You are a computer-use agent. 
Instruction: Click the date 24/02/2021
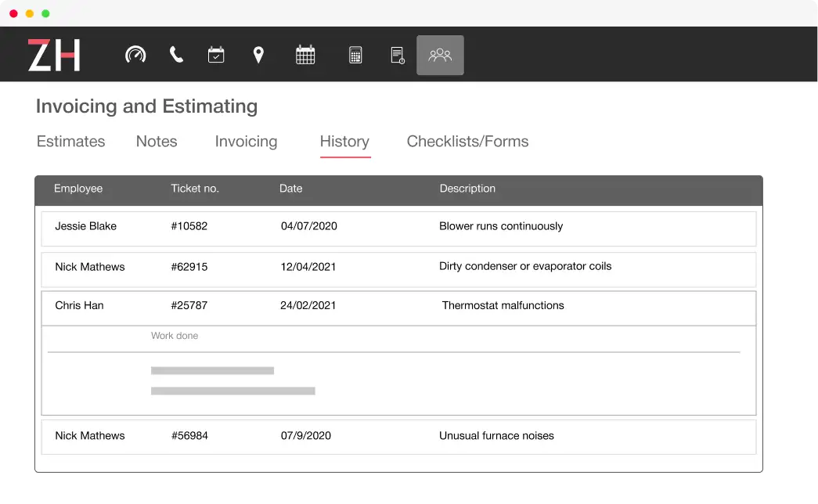pos(308,305)
